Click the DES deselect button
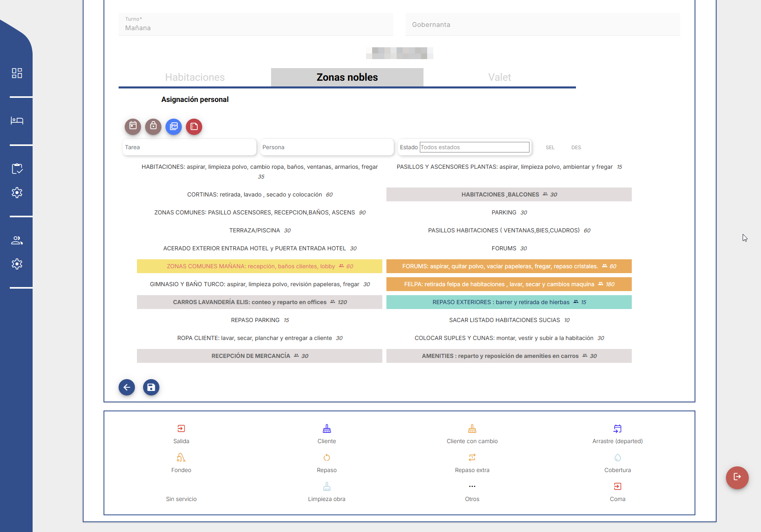This screenshot has width=761, height=532. click(x=576, y=148)
